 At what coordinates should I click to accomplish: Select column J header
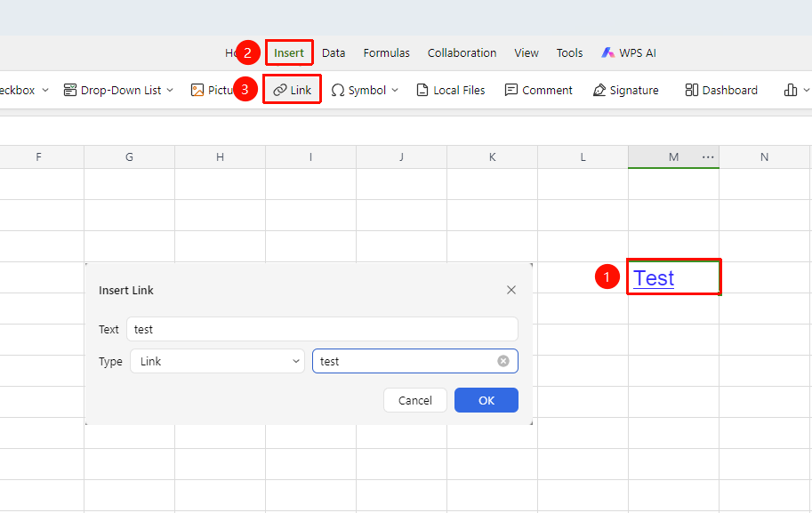[401, 156]
